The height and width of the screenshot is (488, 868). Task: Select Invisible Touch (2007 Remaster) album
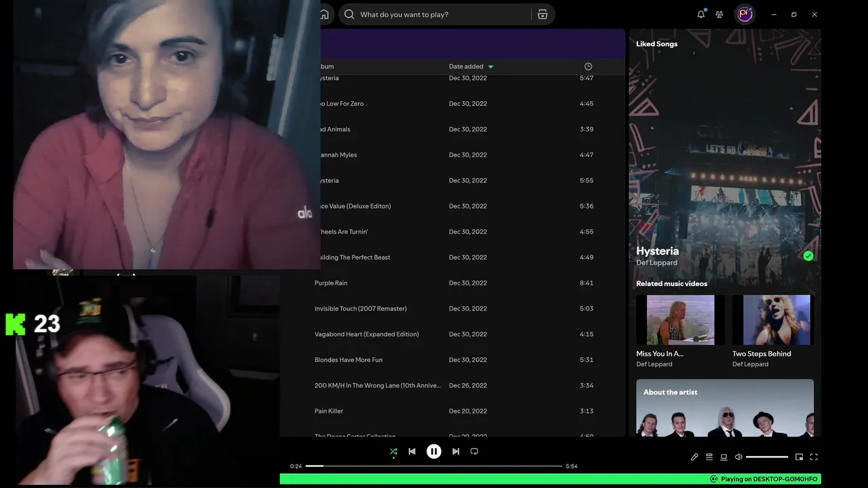pos(360,308)
